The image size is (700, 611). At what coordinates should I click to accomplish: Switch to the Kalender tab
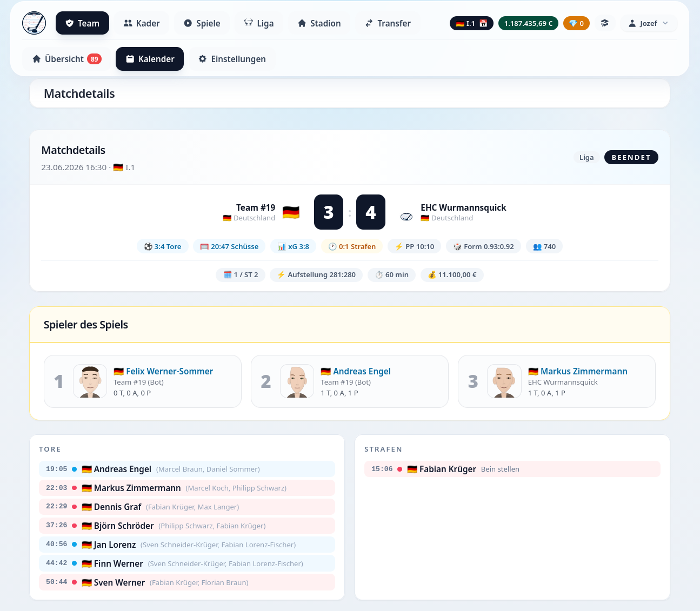pyautogui.click(x=150, y=59)
